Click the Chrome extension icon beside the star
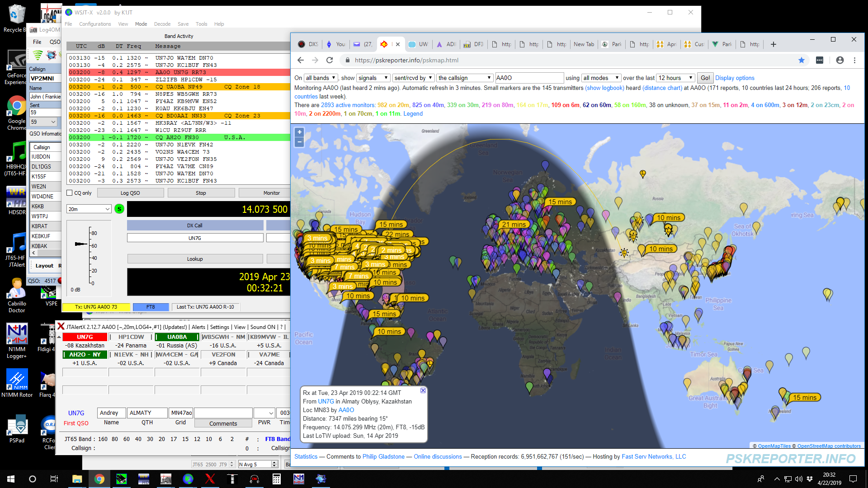Viewport: 868px width, 488px height. (820, 60)
